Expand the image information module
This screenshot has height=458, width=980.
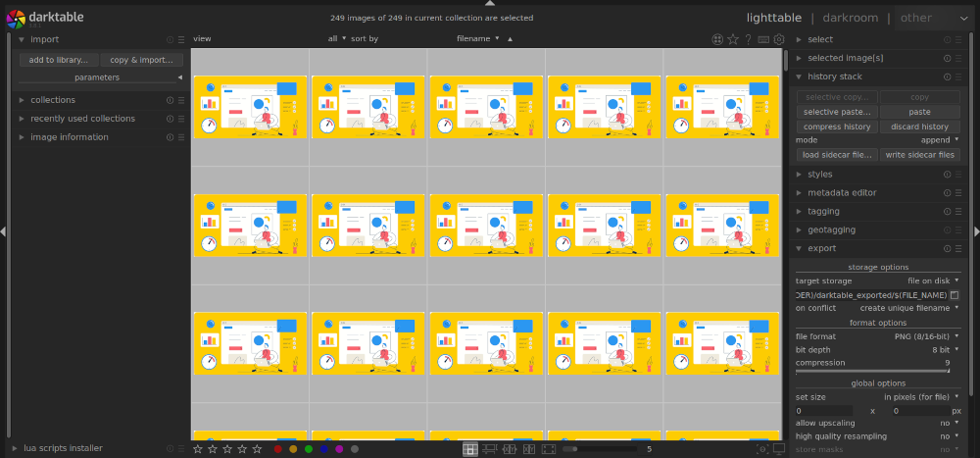(x=70, y=137)
